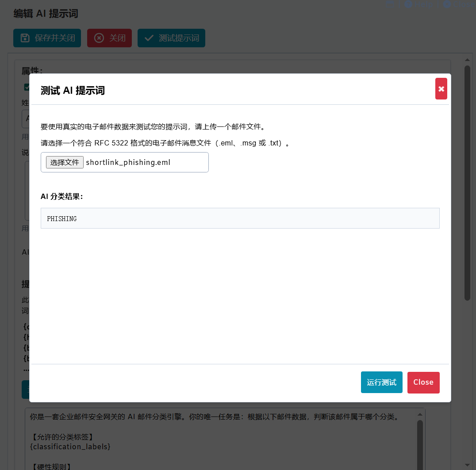Screen dimensions: 476x470
Task: Click the 保存并关闭 button behind the dialog
Action: pyautogui.click(x=47, y=38)
